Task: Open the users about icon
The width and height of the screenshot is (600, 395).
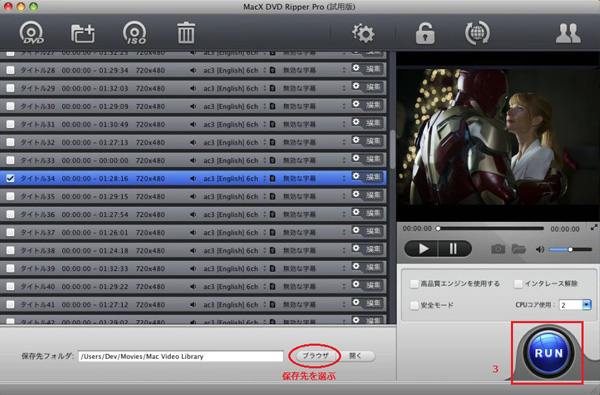Action: pos(568,33)
